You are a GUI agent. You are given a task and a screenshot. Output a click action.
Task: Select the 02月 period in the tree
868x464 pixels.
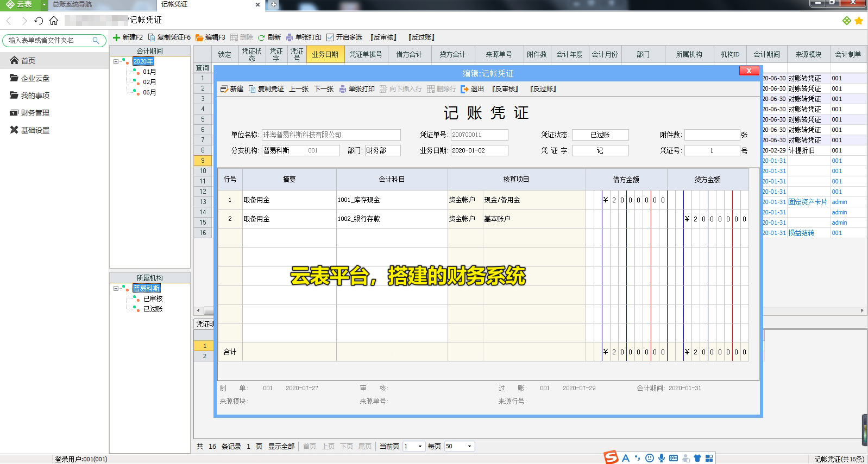[x=149, y=82]
